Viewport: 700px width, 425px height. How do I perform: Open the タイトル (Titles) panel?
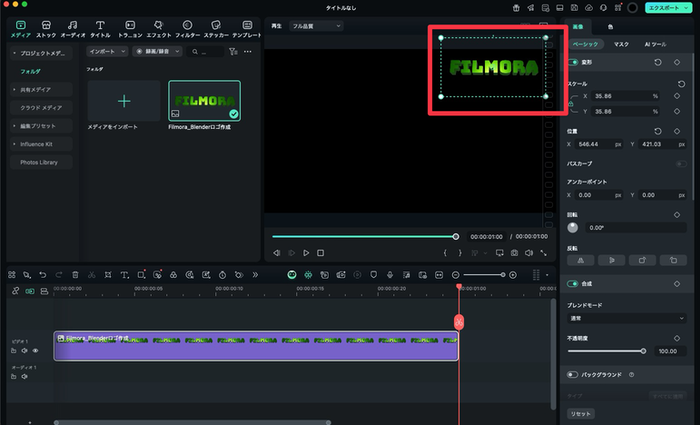[100, 28]
